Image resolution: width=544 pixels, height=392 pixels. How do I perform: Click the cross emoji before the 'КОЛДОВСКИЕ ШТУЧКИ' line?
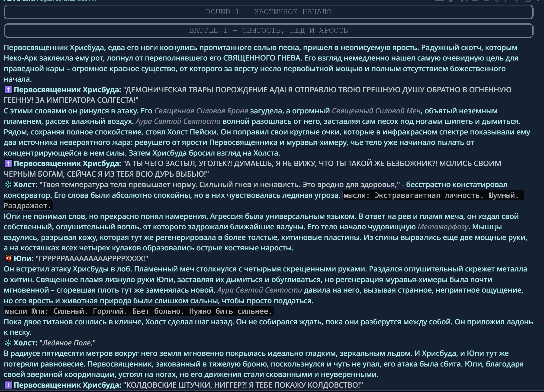pyautogui.click(x=8, y=385)
